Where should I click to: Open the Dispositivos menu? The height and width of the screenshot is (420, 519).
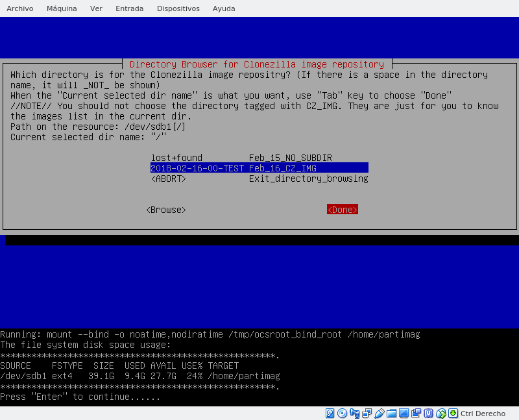coord(178,8)
